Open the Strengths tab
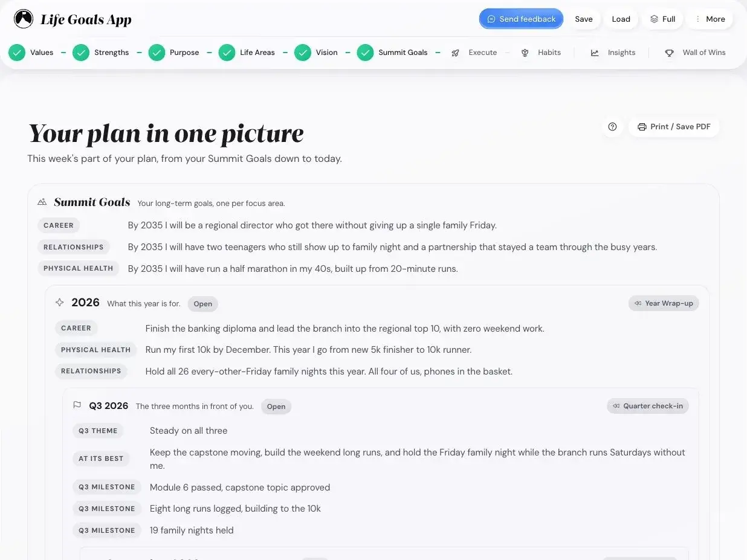The image size is (747, 560). coord(101,53)
